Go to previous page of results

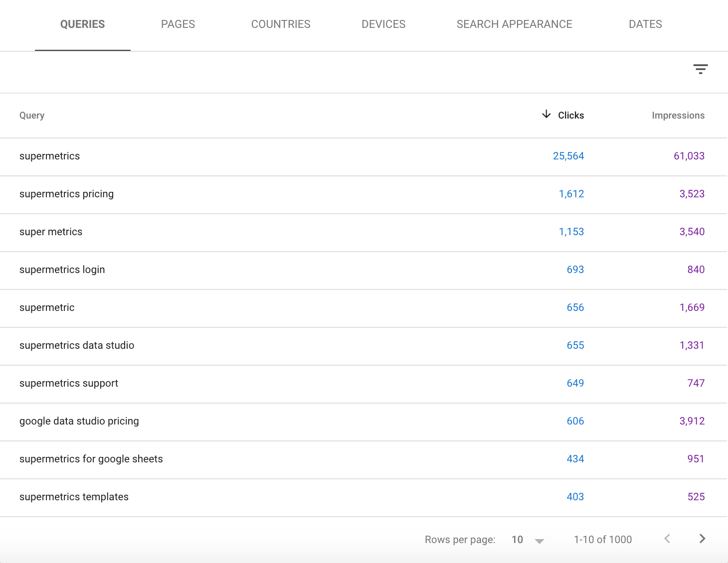(x=667, y=539)
